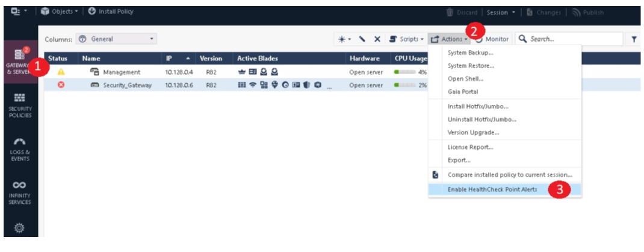Click Security_Gateway wifi-shaped blade icon
The width and height of the screenshot is (644, 252).
pyautogui.click(x=253, y=85)
